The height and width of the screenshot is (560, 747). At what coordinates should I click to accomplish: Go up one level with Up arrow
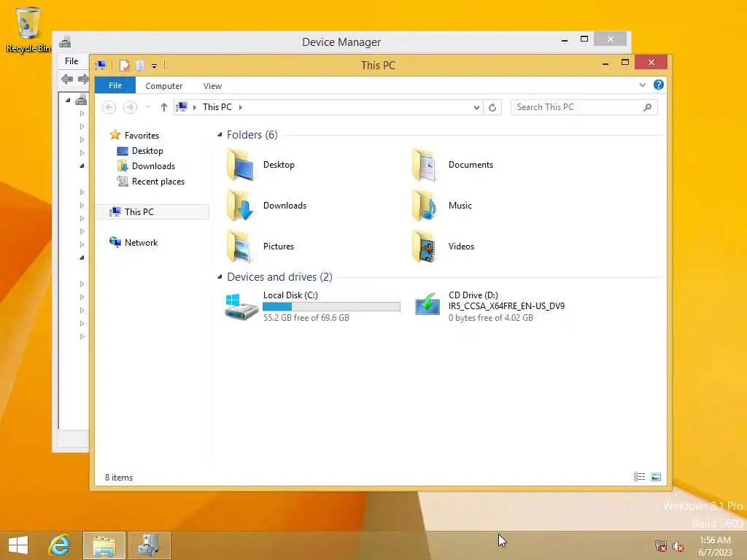click(164, 107)
